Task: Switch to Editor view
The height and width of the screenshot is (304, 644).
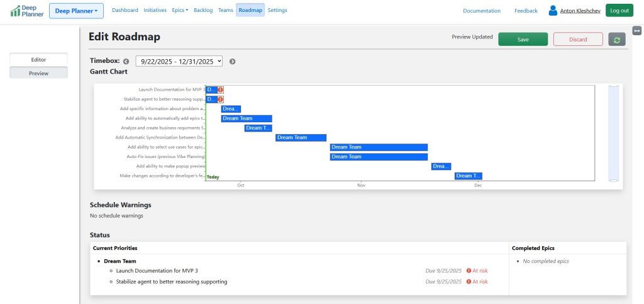Action: point(38,60)
